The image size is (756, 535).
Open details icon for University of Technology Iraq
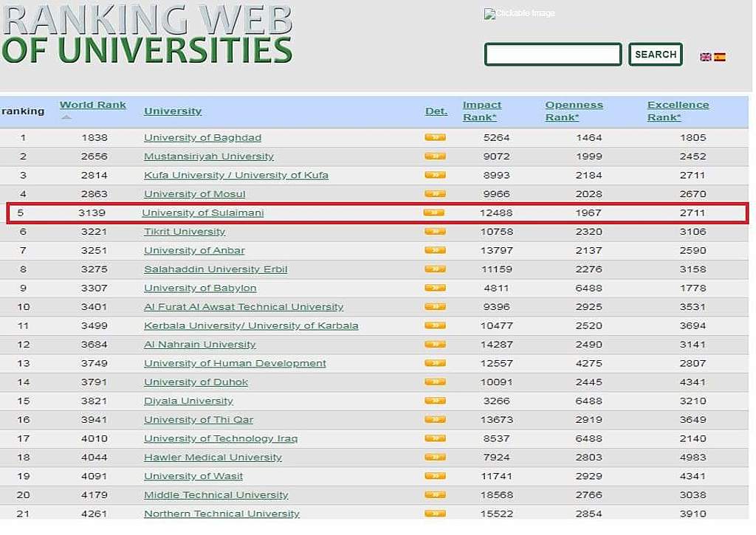tap(435, 438)
